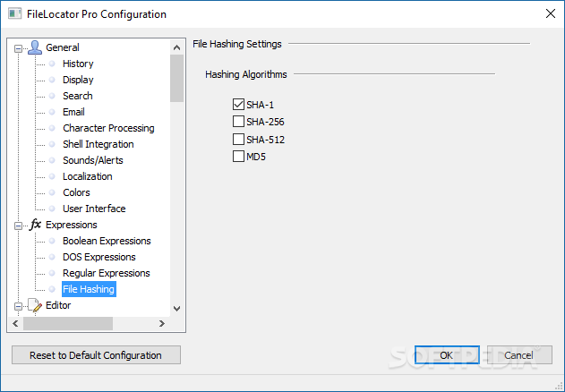Select Regular Expressions in the tree
The image size is (565, 392).
pos(107,273)
